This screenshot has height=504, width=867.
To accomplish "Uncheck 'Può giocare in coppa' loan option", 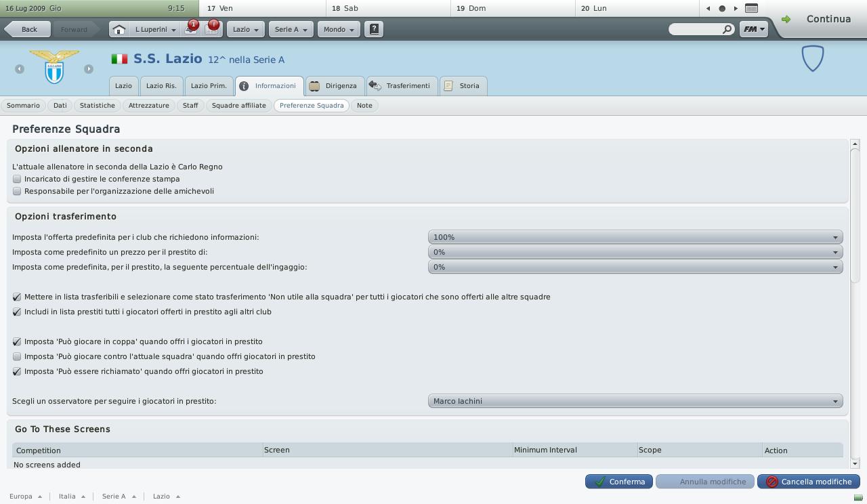I will point(17,341).
